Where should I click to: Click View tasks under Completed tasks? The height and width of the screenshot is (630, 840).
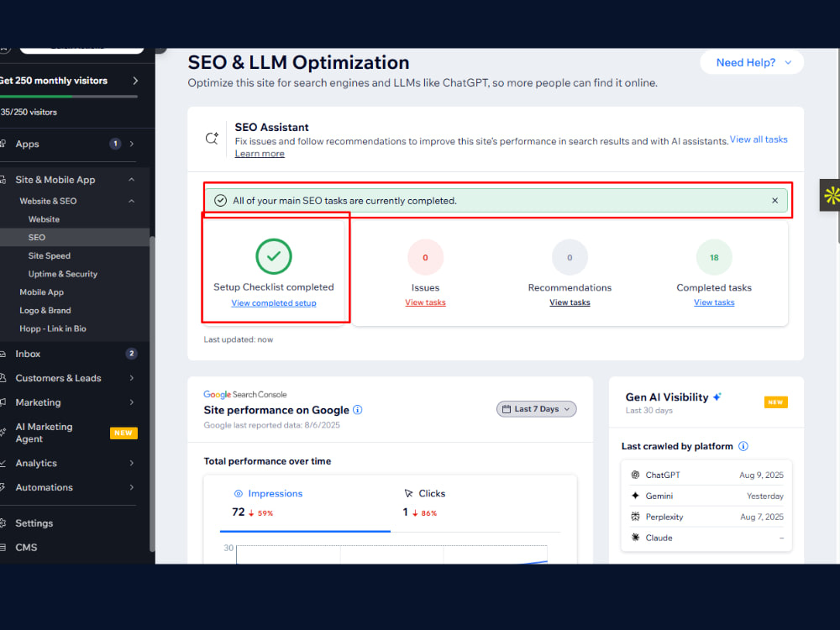point(714,302)
